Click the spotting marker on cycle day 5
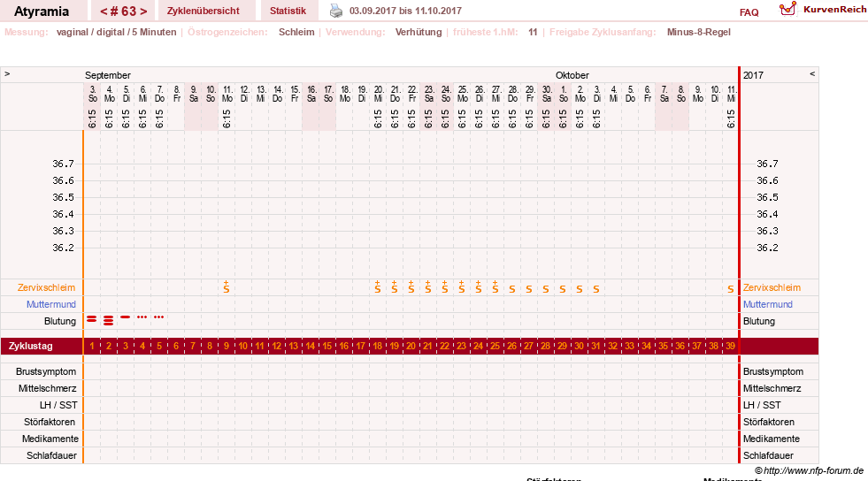 159,317
